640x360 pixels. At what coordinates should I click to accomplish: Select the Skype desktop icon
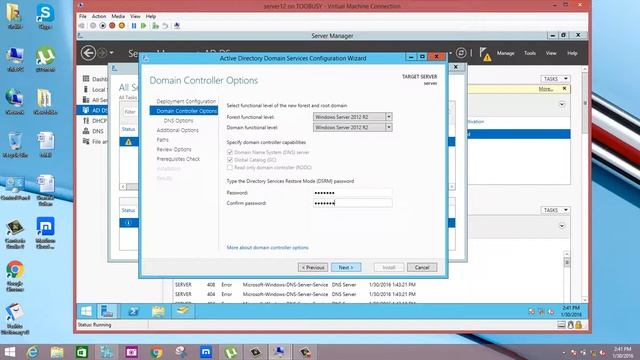45,17
